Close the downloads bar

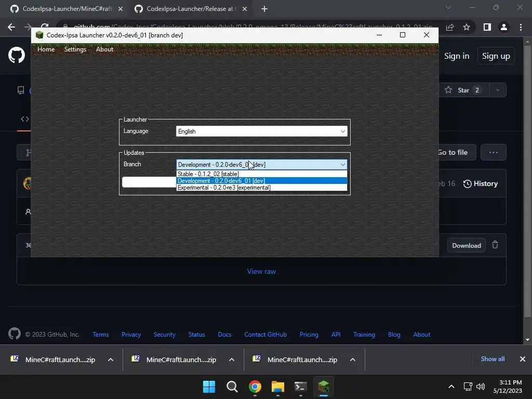[x=523, y=359]
